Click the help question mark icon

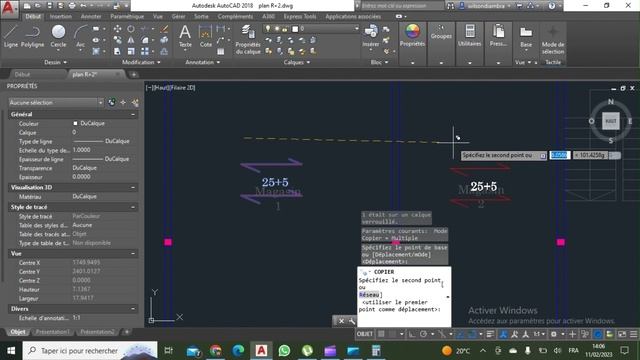click(551, 6)
